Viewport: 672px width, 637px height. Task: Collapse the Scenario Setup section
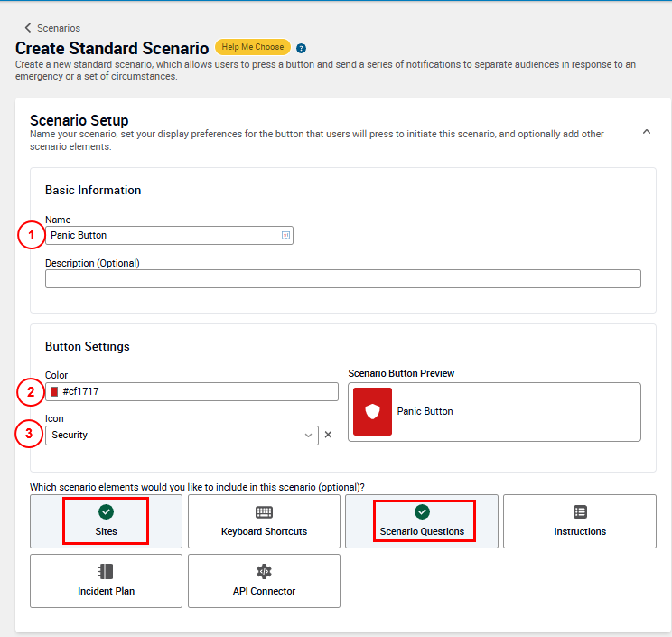coord(646,132)
